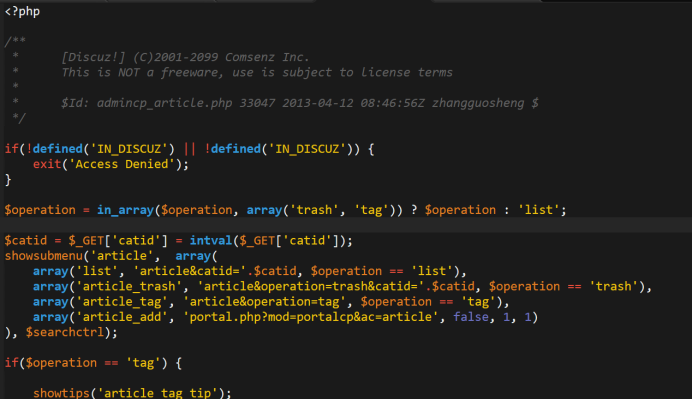Click the '/**' comment opening line

pos(15,41)
